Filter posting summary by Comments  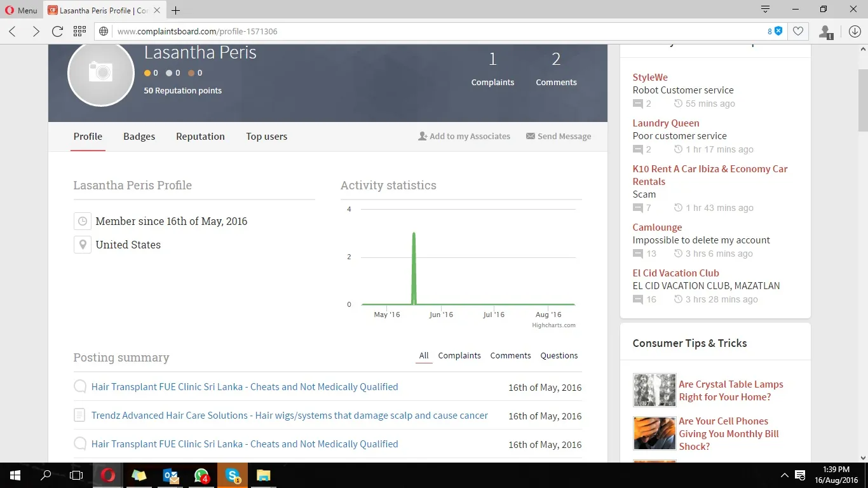(510, 356)
